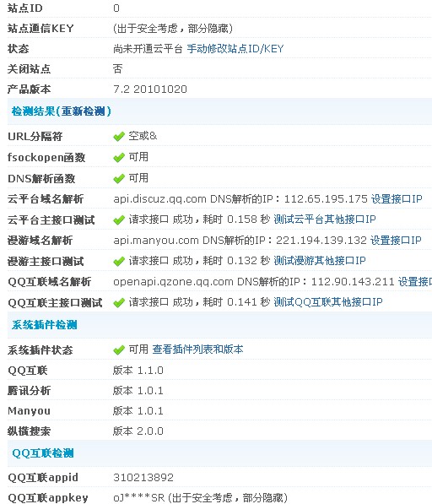Open 设置接口 link for openapi.qzone.qq.com
Screen dimensions: 432x504
[415, 282]
